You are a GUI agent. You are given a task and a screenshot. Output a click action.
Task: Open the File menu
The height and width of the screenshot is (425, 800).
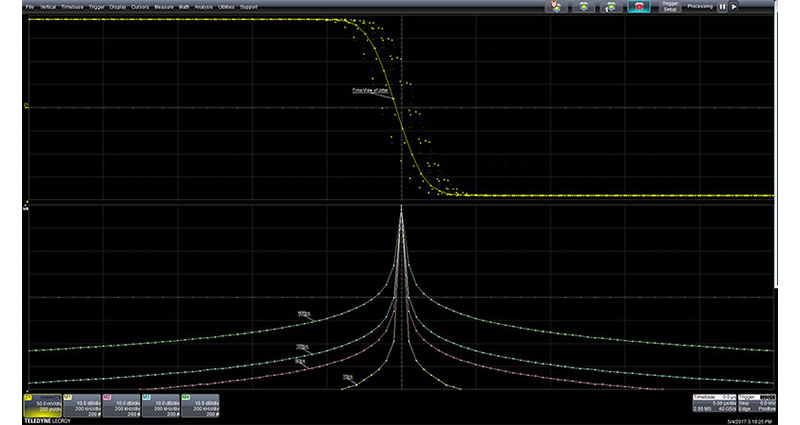point(29,6)
